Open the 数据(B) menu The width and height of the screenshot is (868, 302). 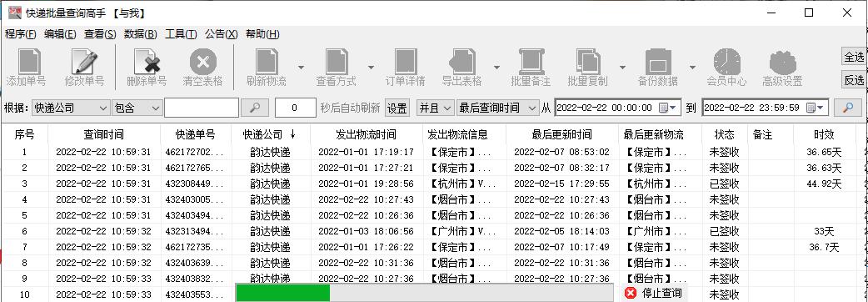coord(141,34)
